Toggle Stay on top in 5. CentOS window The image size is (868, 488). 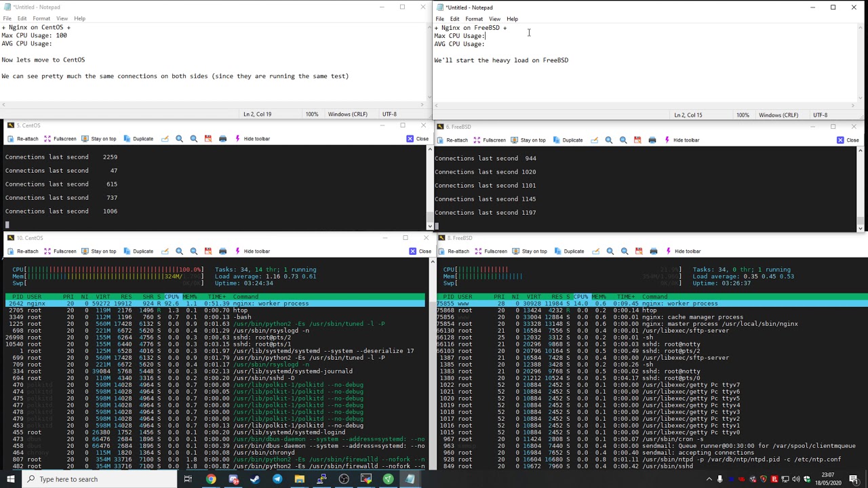pyautogui.click(x=99, y=139)
